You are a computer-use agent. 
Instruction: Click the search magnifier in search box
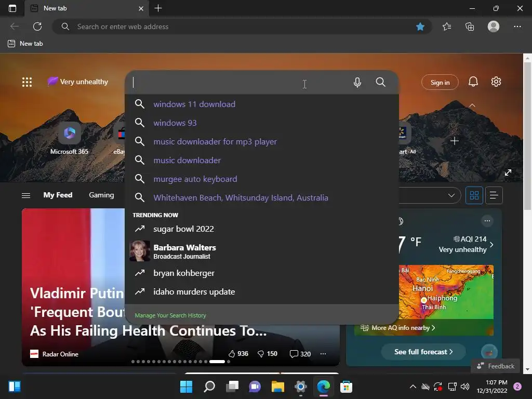pyautogui.click(x=380, y=82)
